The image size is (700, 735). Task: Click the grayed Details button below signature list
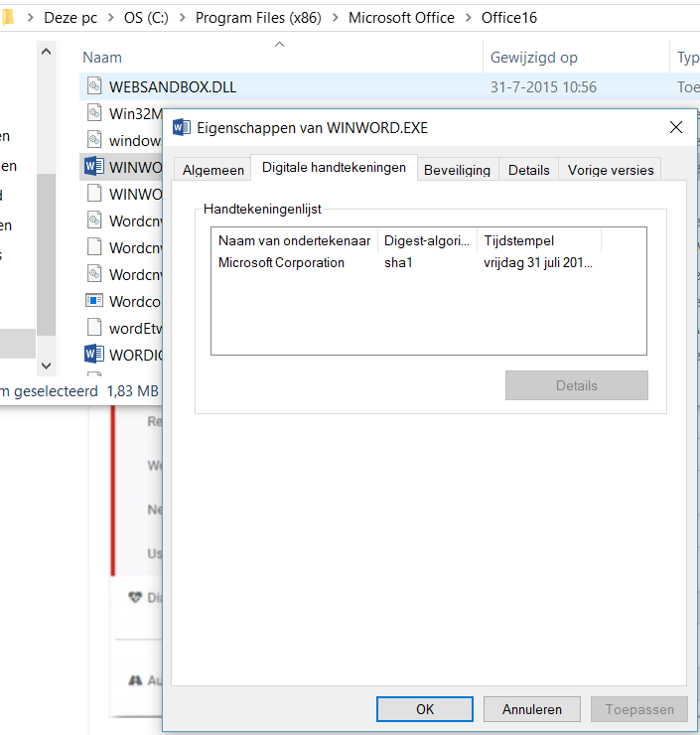[x=576, y=385]
